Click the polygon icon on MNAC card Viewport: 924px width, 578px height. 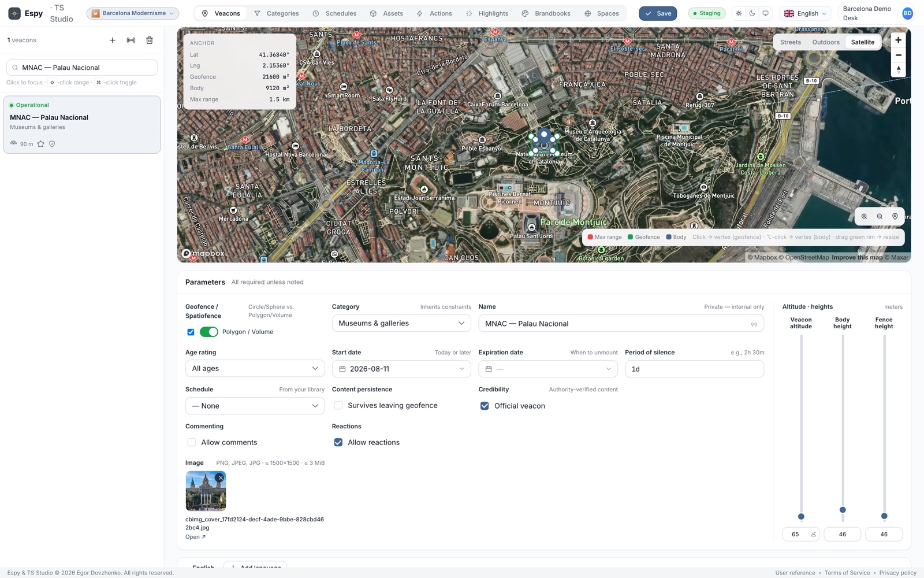click(41, 144)
